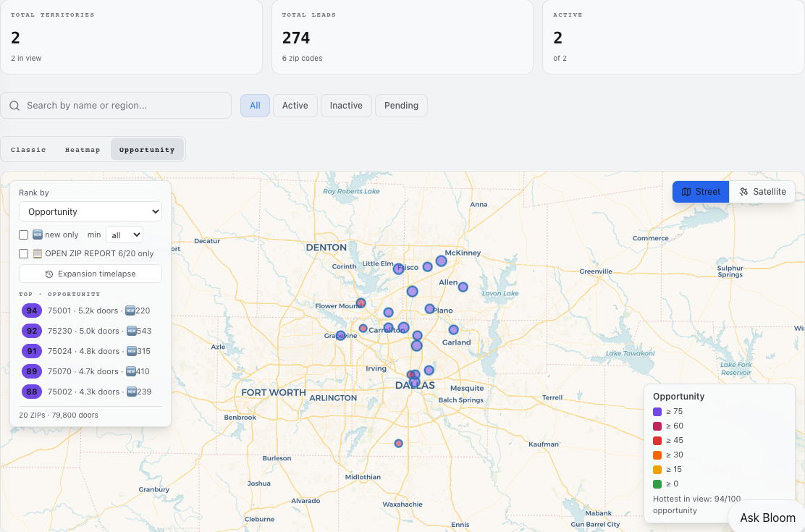Switch to the Classic map tab

point(28,150)
